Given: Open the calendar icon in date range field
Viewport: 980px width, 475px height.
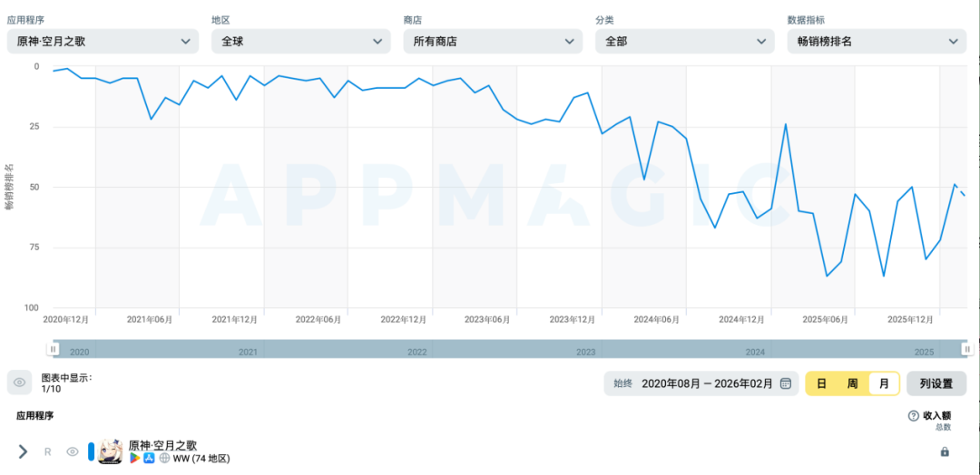Looking at the screenshot, I should tap(786, 383).
